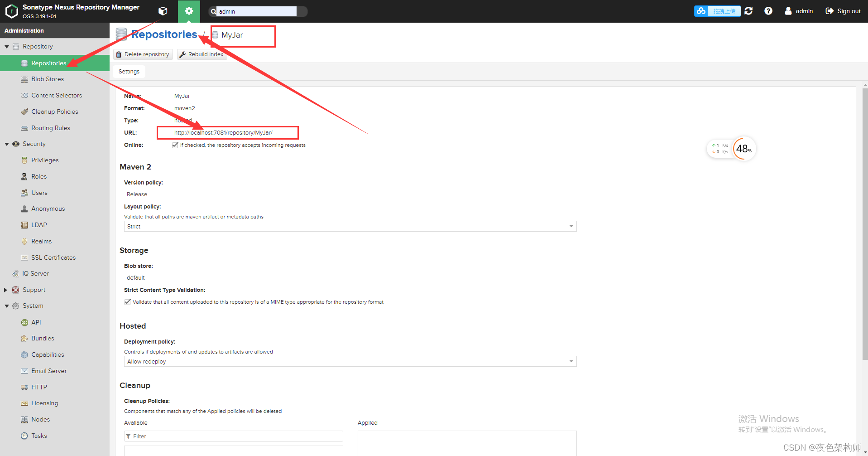Open Bundles puzzle icon in sidebar
868x456 pixels.
click(x=24, y=339)
